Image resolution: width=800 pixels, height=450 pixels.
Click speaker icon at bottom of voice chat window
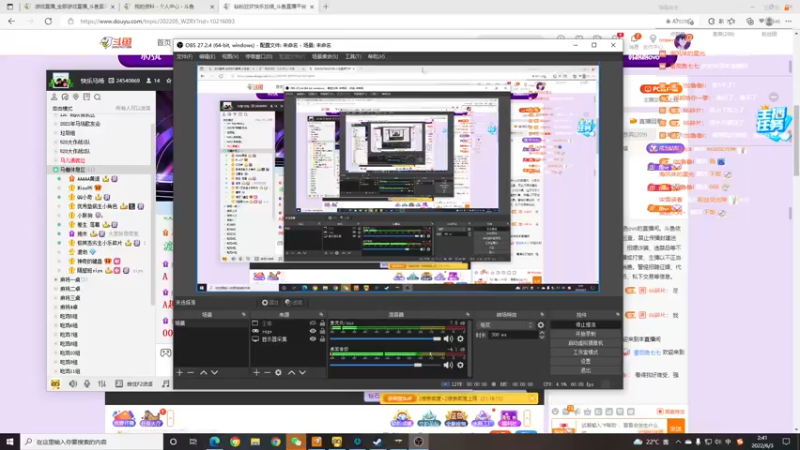[x=73, y=384]
